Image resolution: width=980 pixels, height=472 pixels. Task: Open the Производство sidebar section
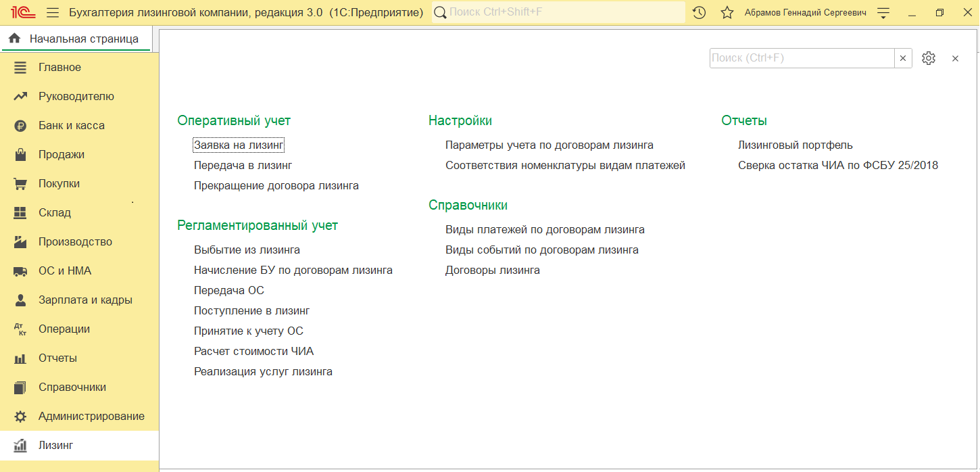coord(75,242)
